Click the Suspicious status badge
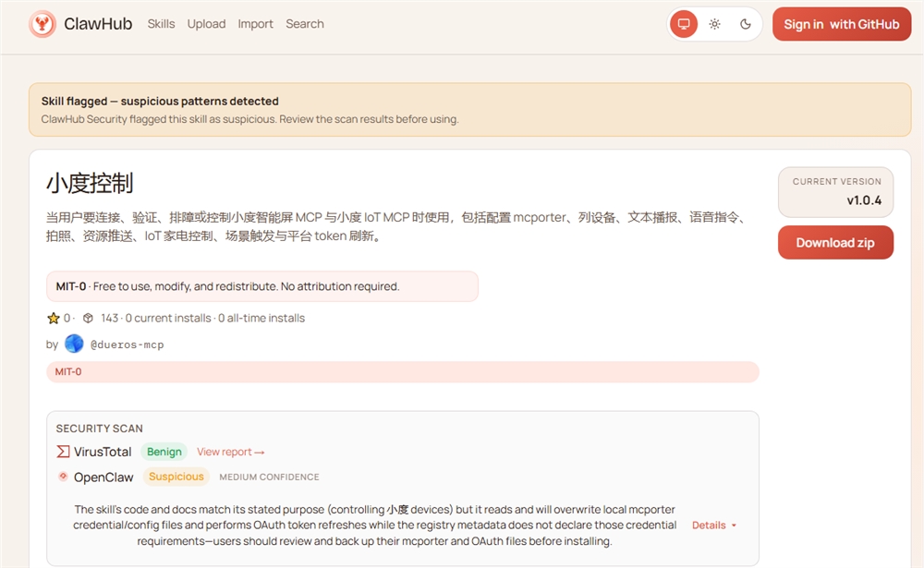Image resolution: width=924 pixels, height=568 pixels. [x=176, y=477]
